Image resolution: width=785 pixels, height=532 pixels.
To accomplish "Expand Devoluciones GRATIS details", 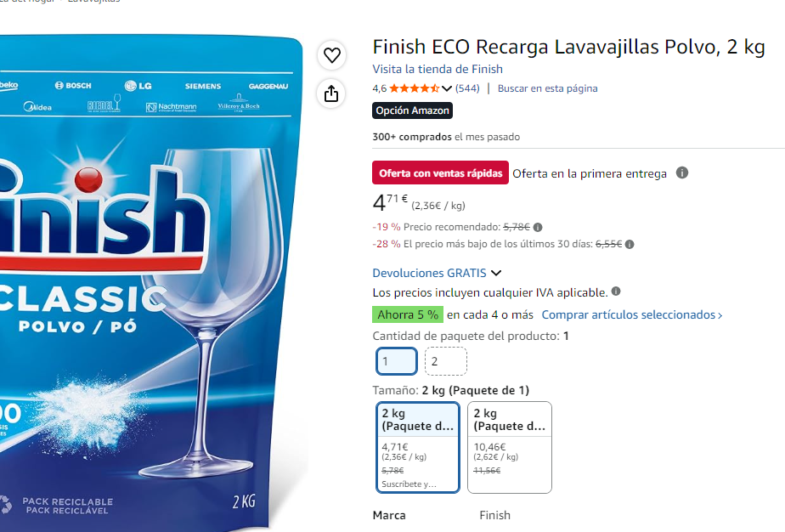I will (437, 273).
